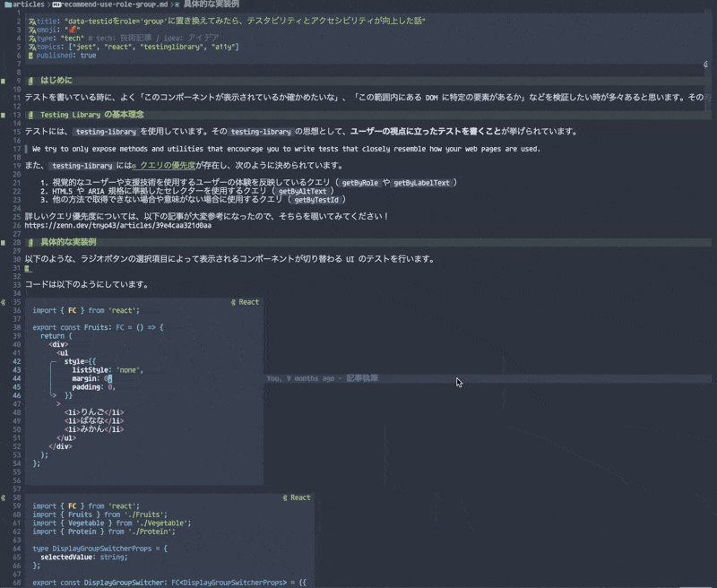Click the gutter sign marker on line 13

pos(4,116)
